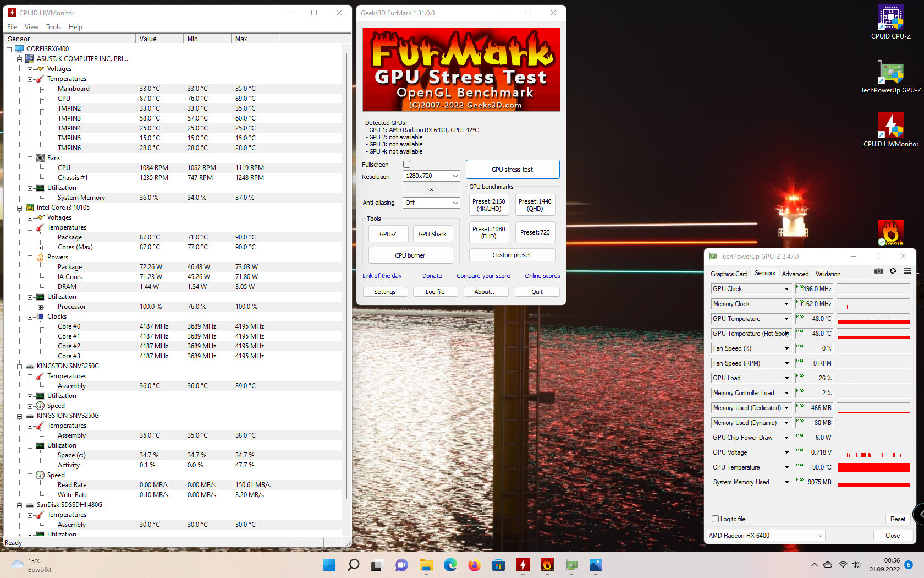This screenshot has width=924, height=578.
Task: Enable the Fullscreen checkbox in FurMark
Action: tap(407, 165)
